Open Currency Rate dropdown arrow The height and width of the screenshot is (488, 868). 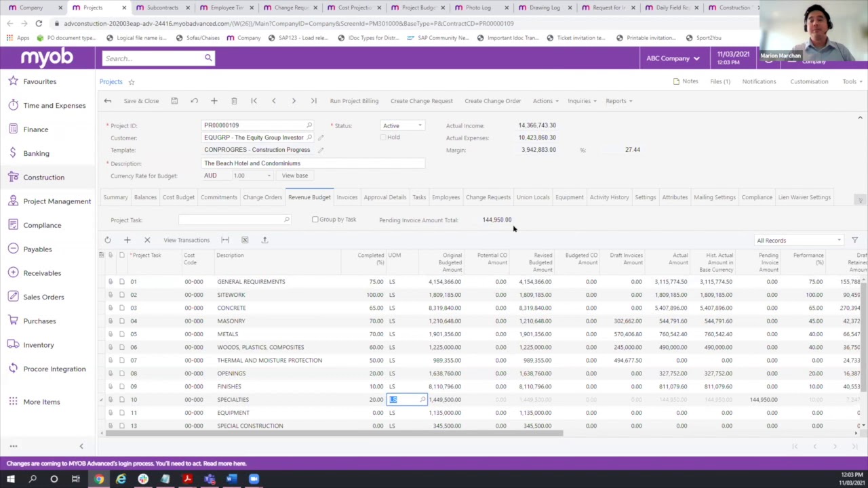coord(269,176)
